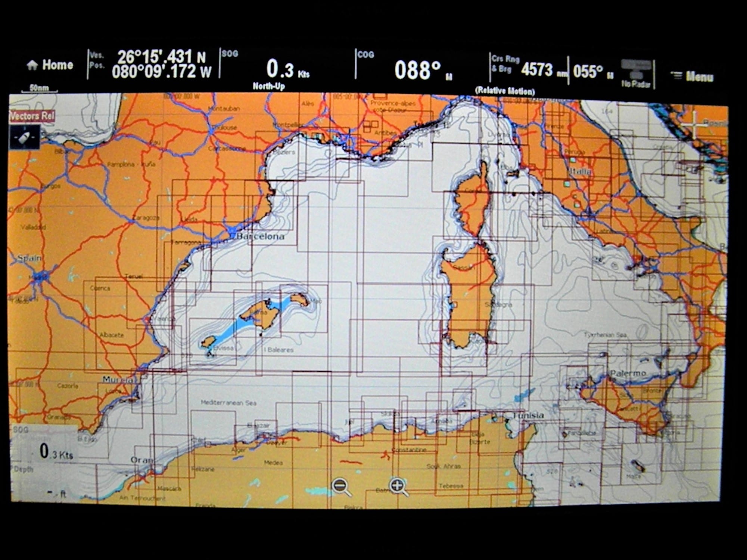
Task: Zoom in with the plus magnifier
Action: point(398,487)
